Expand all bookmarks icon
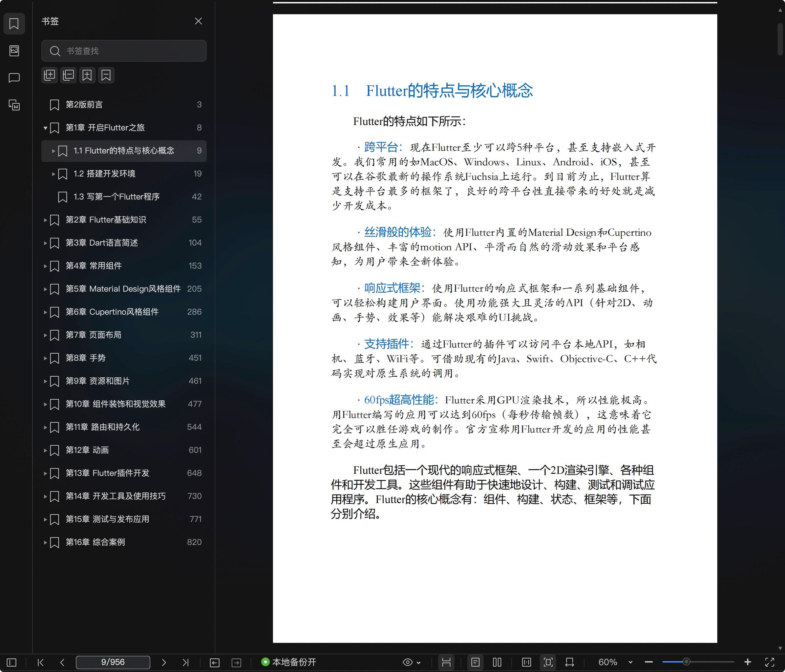 pyautogui.click(x=50, y=75)
